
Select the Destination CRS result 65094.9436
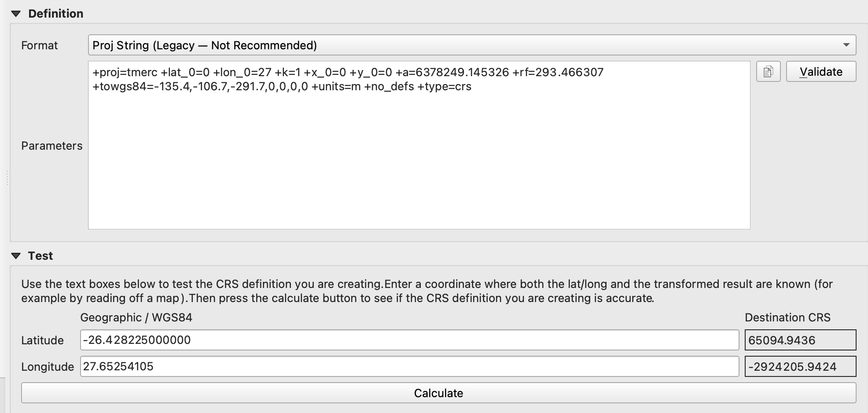800,340
